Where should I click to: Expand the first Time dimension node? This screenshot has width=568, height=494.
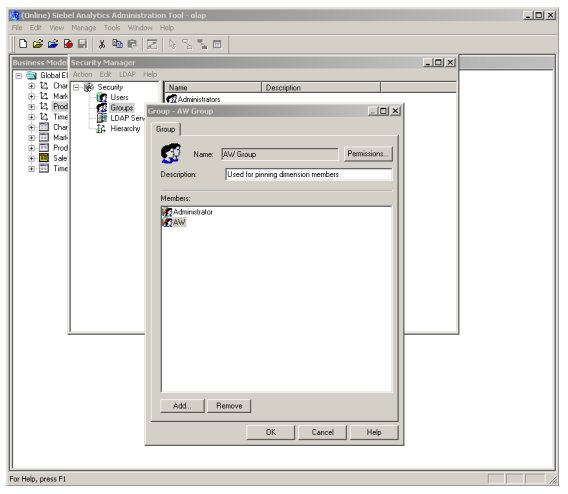(x=32, y=117)
